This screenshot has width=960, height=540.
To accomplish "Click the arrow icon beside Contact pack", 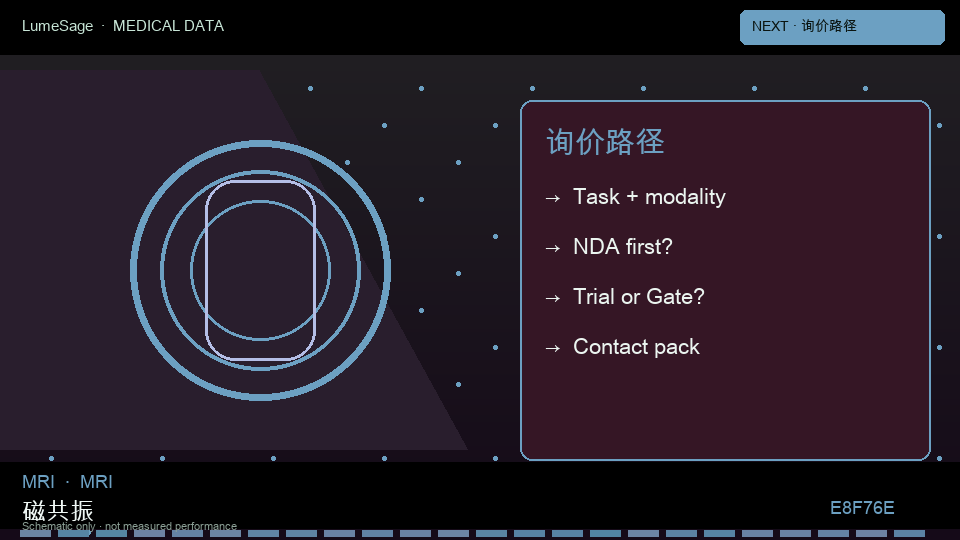I will tap(552, 348).
